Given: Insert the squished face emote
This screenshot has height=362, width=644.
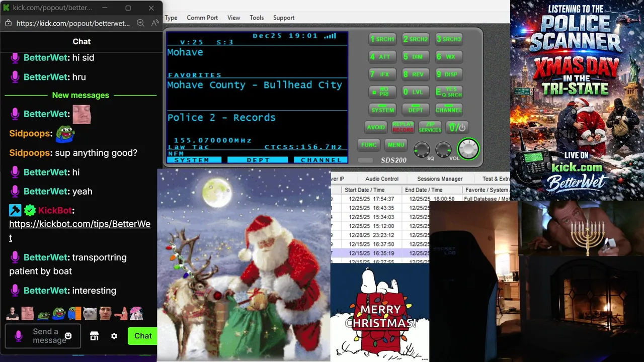Looking at the screenshot, I should coord(28,314).
